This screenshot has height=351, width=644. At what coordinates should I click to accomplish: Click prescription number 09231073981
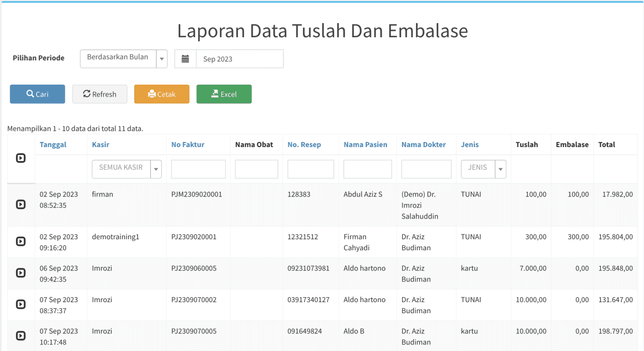(x=308, y=268)
